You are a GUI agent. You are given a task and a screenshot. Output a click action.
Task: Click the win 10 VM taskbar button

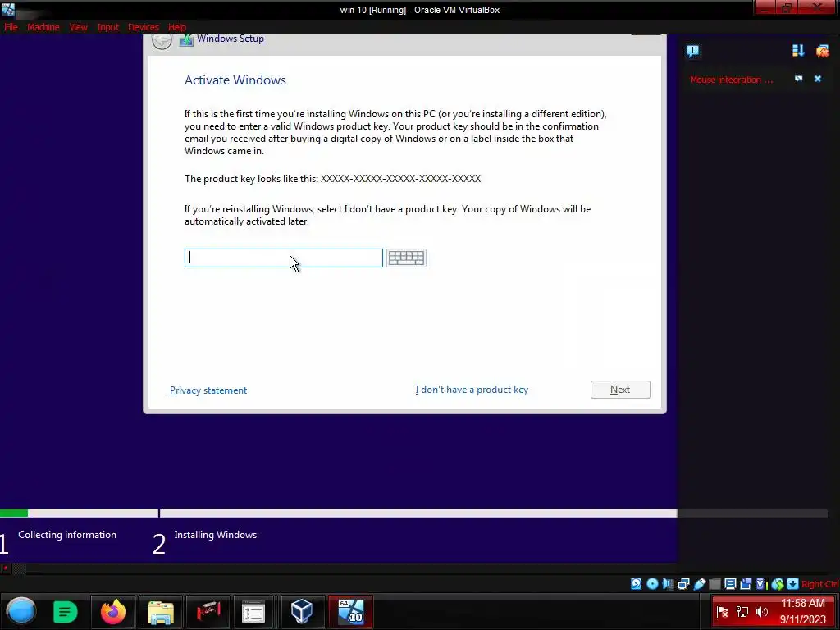(x=350, y=612)
